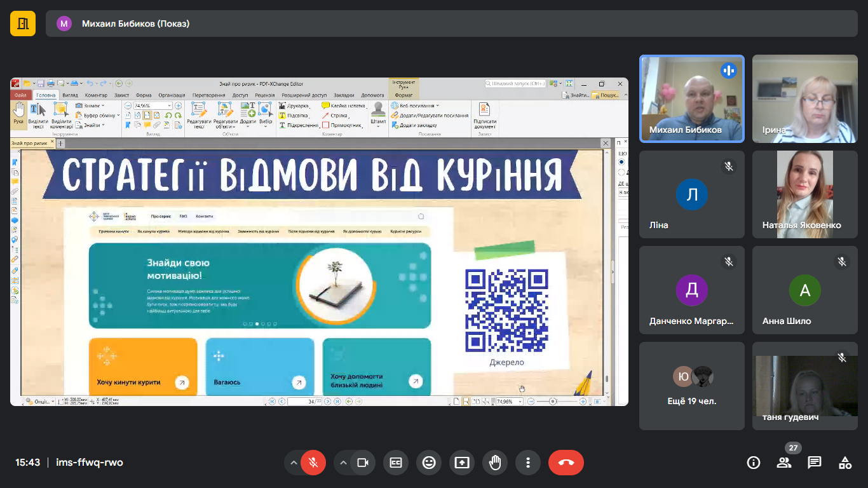Click Додати/Редагувати посилання

(x=430, y=116)
